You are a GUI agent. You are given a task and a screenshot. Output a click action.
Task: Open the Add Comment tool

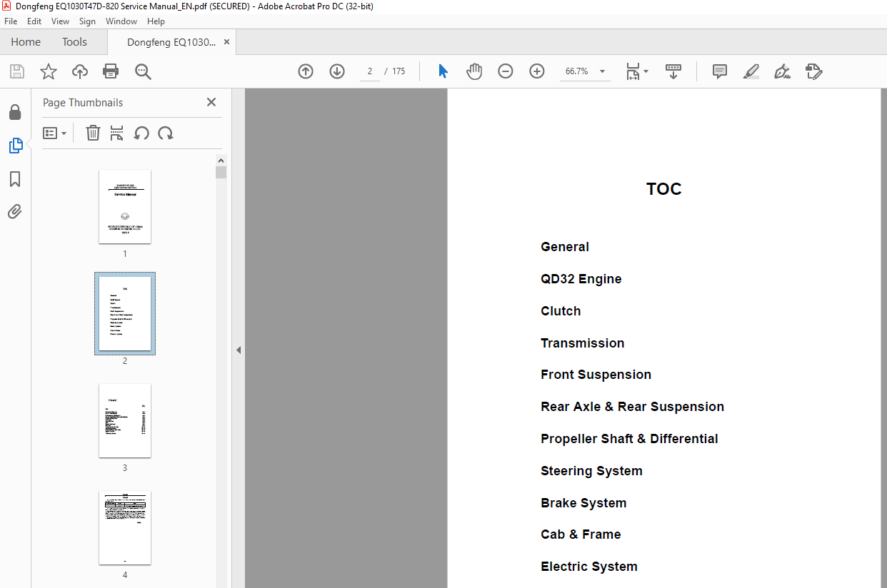[720, 71]
